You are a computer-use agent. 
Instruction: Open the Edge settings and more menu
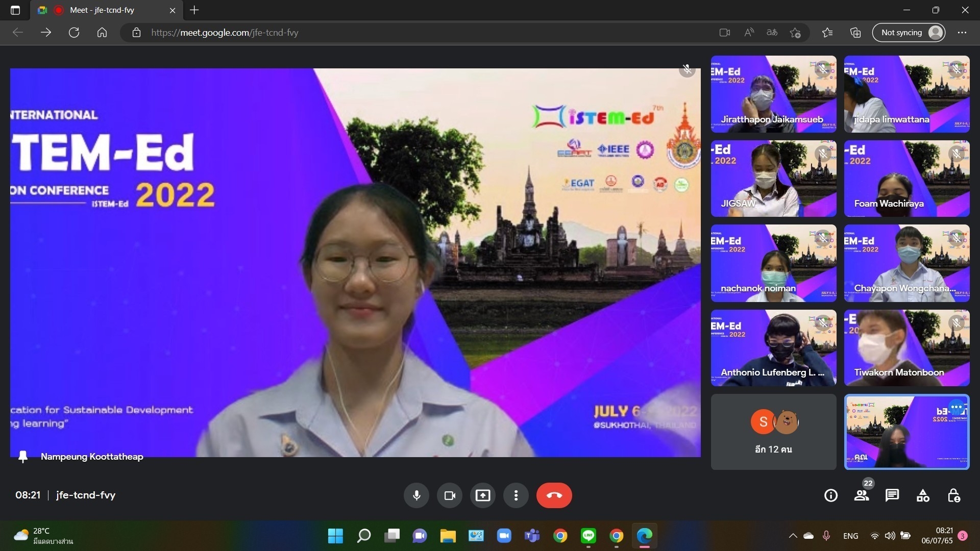(962, 33)
